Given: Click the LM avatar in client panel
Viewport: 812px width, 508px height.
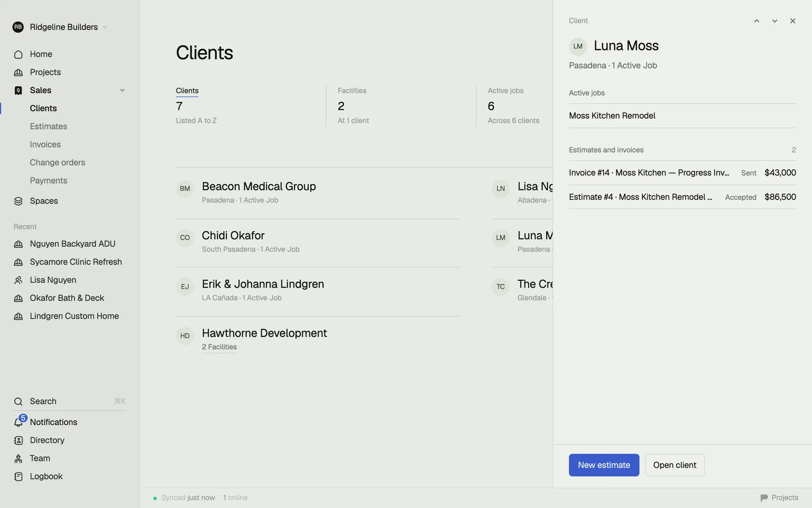Looking at the screenshot, I should pyautogui.click(x=578, y=46).
